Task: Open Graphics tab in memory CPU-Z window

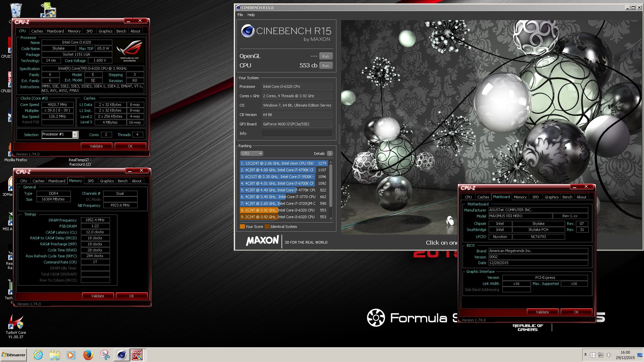Action: click(107, 181)
